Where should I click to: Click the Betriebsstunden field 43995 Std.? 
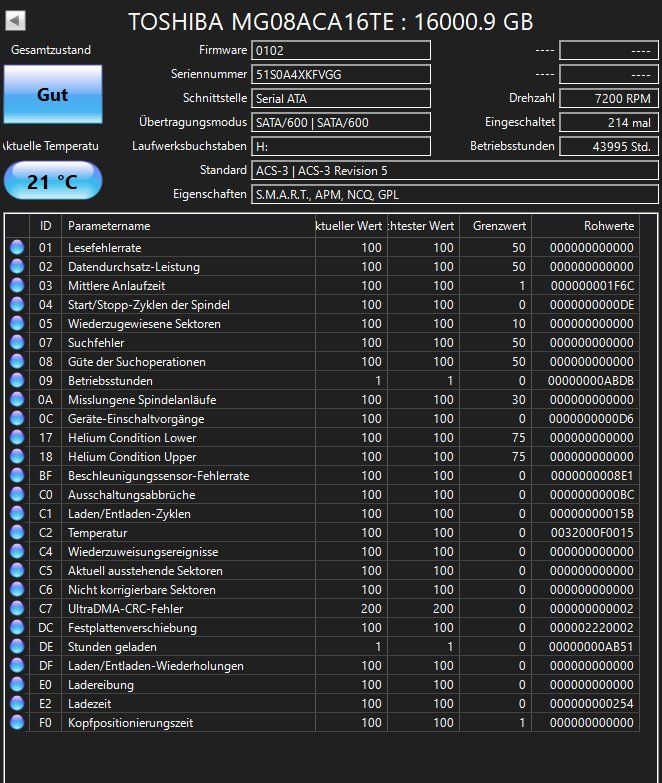(x=609, y=146)
